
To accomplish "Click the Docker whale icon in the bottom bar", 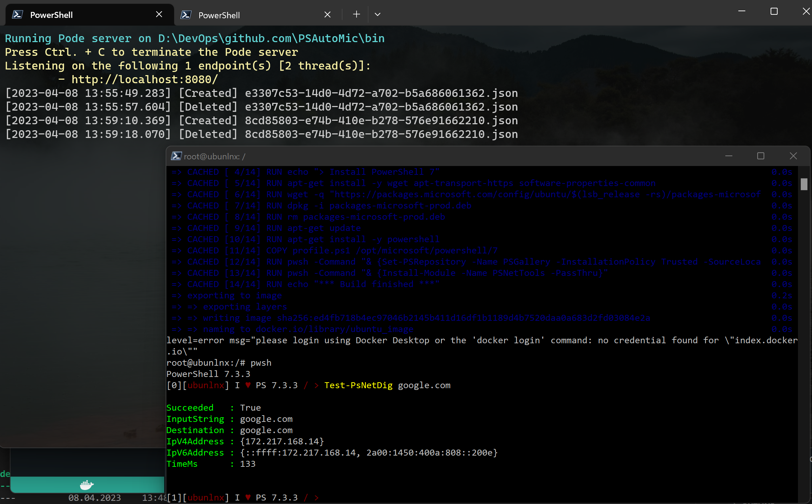I will (87, 485).
